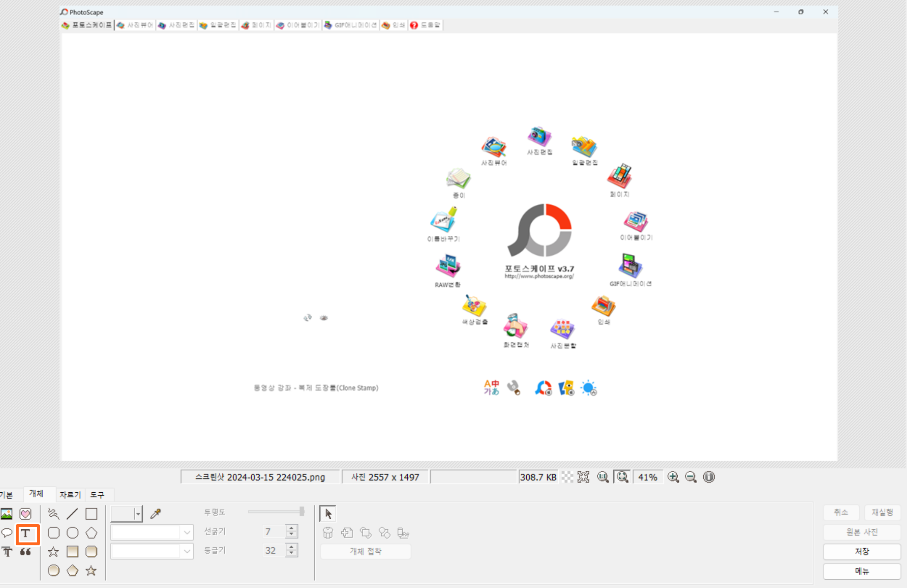Select the star shape tool

(53, 552)
